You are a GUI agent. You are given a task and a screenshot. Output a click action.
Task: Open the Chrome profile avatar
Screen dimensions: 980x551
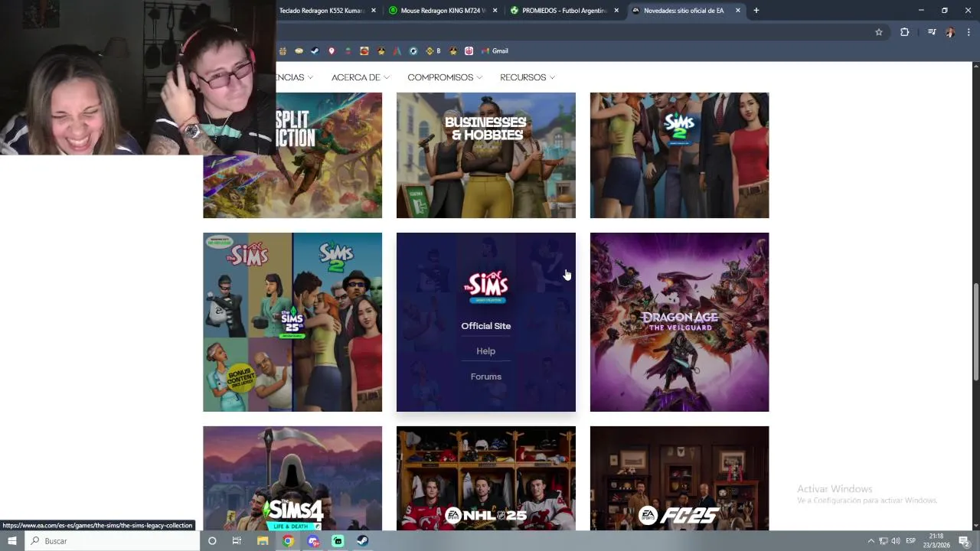(x=950, y=32)
